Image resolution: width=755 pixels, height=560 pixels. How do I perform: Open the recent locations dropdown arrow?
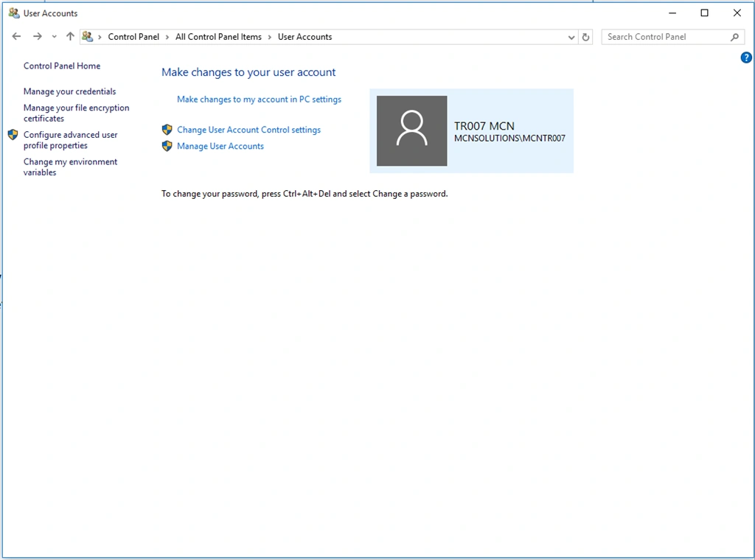click(54, 37)
